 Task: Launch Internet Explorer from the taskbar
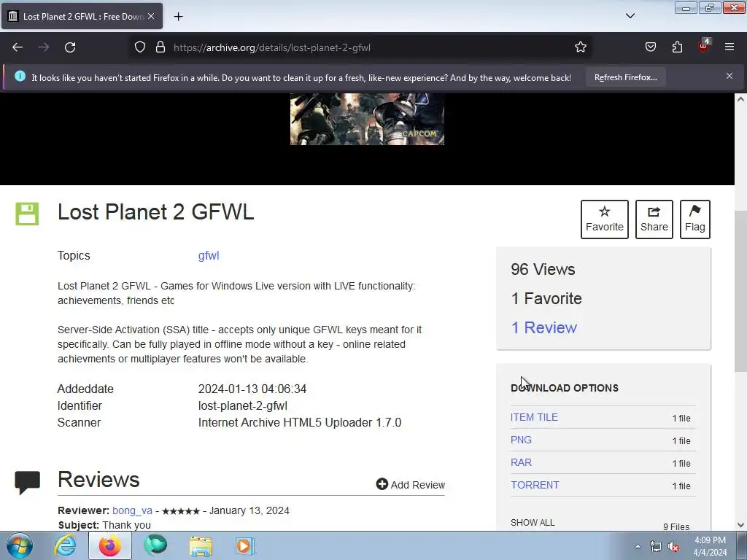(65, 545)
